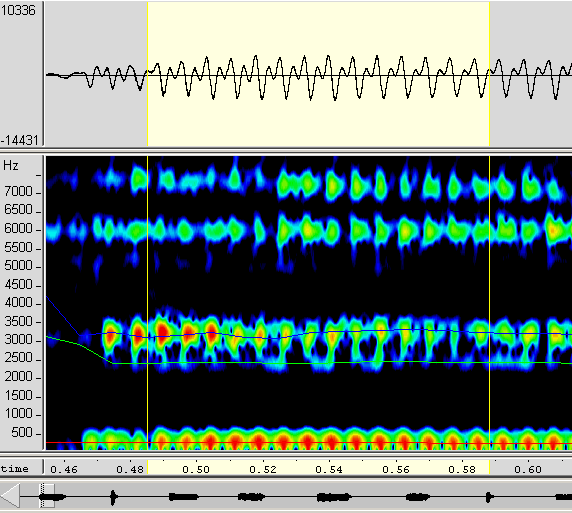Click the 0.54 mark on the time axis
Screen dimensions: 572x513
[329, 469]
